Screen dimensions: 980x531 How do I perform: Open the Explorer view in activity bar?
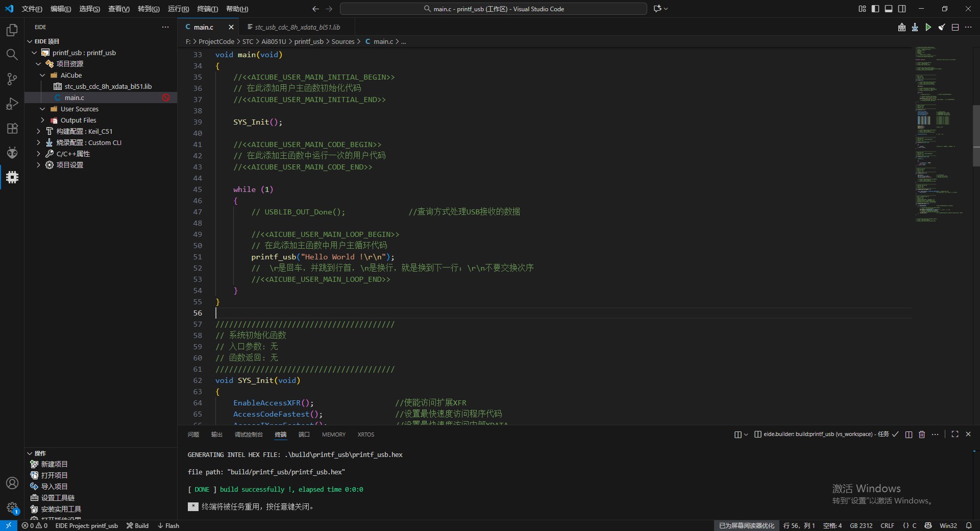click(x=12, y=30)
